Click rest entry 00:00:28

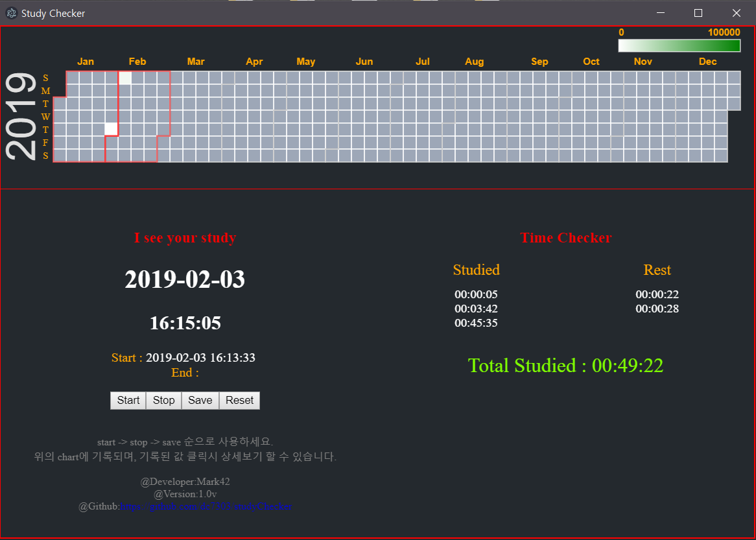tap(657, 309)
